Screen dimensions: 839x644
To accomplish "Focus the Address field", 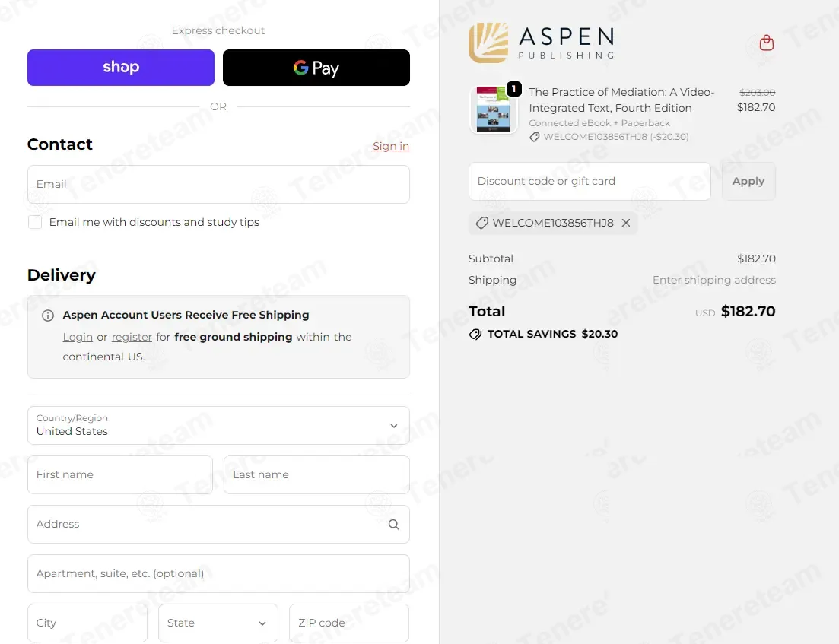I will coord(218,524).
